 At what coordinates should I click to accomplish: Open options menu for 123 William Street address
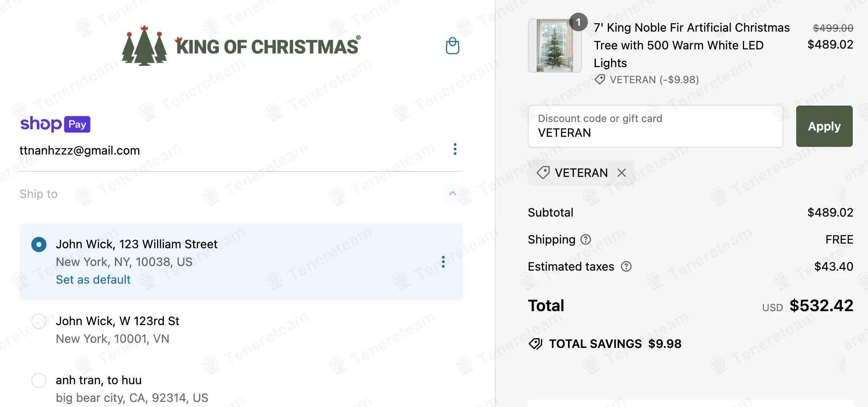pos(443,262)
